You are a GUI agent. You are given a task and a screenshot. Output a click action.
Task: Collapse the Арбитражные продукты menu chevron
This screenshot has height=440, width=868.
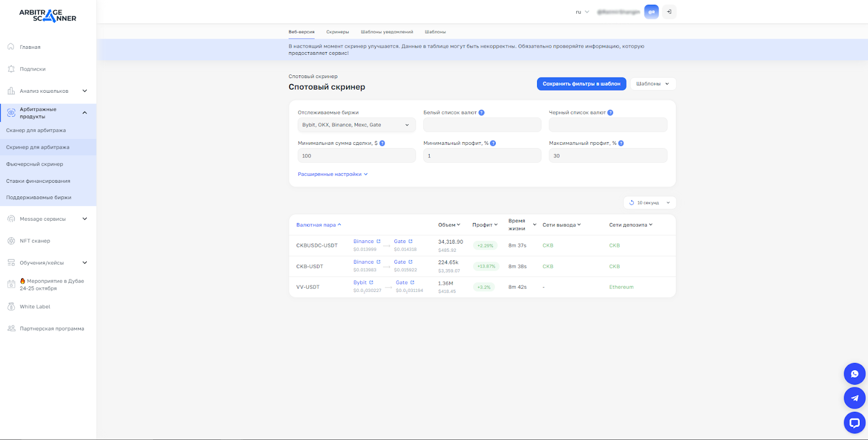pos(85,113)
